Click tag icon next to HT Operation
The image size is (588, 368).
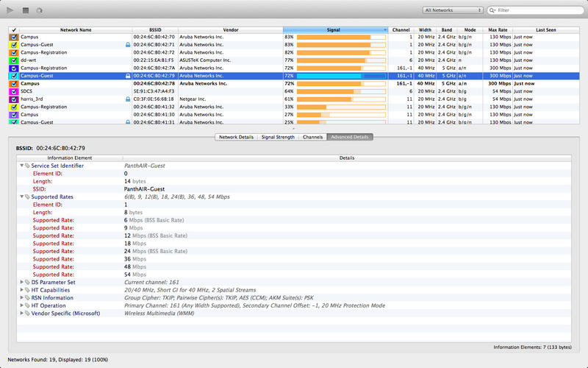[x=27, y=305]
